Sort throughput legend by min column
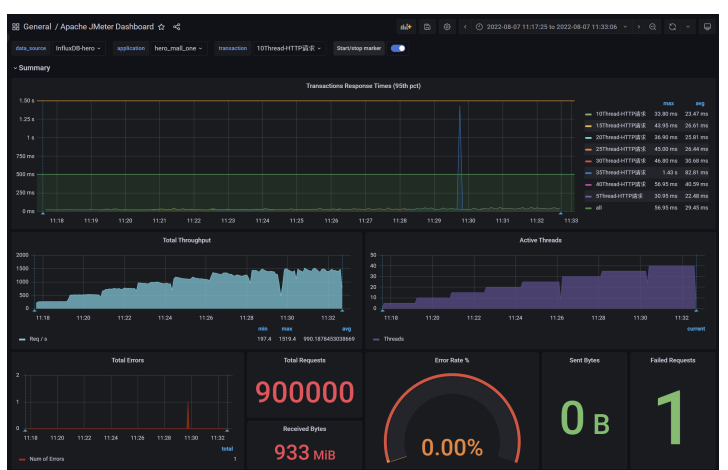 (263, 329)
